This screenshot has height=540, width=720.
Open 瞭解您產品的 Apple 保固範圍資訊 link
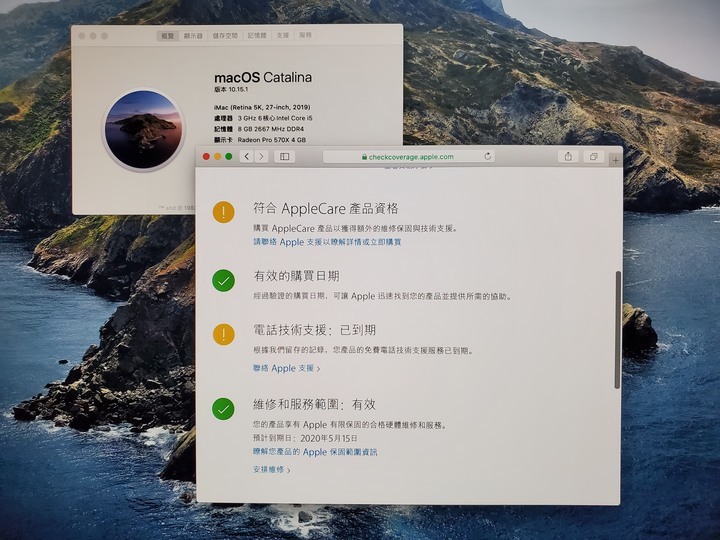point(315,452)
